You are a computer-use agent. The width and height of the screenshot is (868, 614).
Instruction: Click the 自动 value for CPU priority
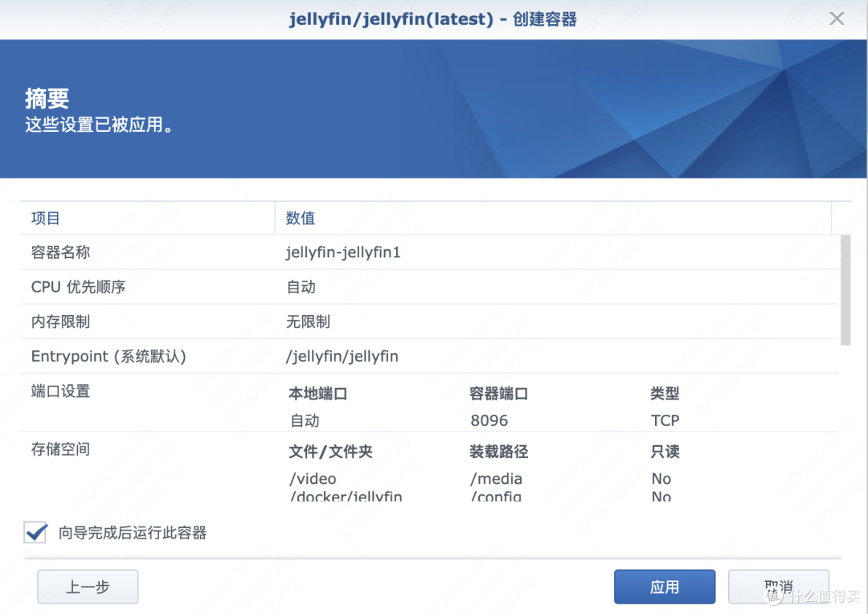point(301,287)
